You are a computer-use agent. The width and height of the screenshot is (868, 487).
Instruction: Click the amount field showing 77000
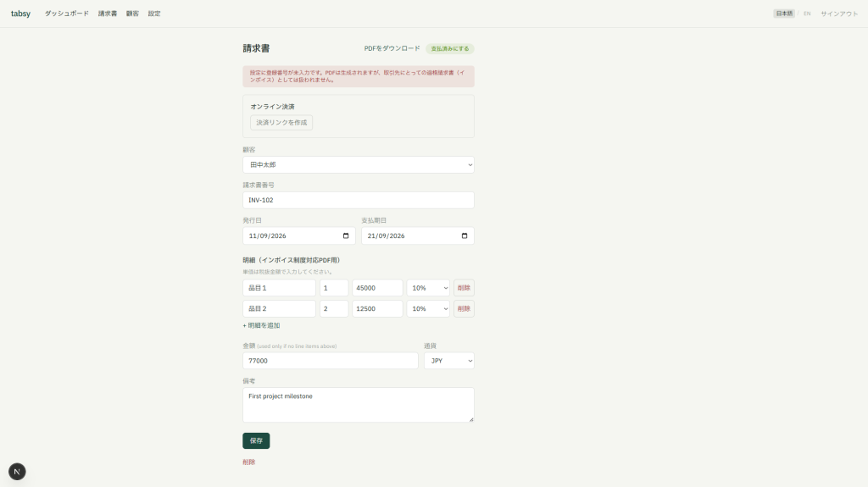tap(331, 360)
